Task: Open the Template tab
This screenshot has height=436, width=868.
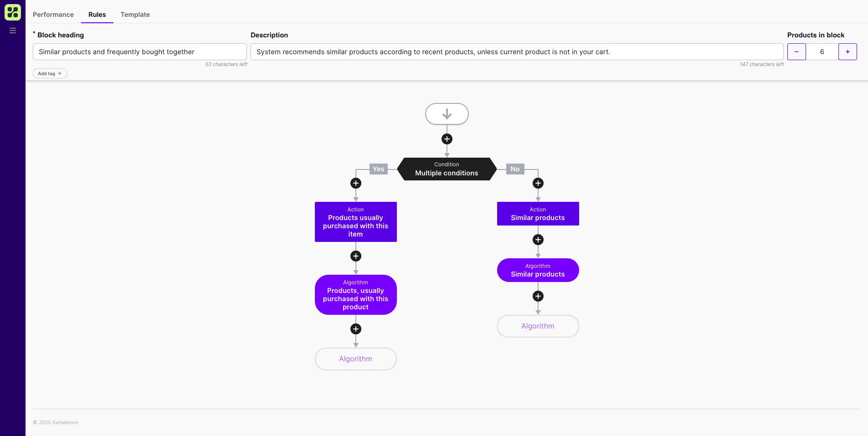Action: click(135, 15)
